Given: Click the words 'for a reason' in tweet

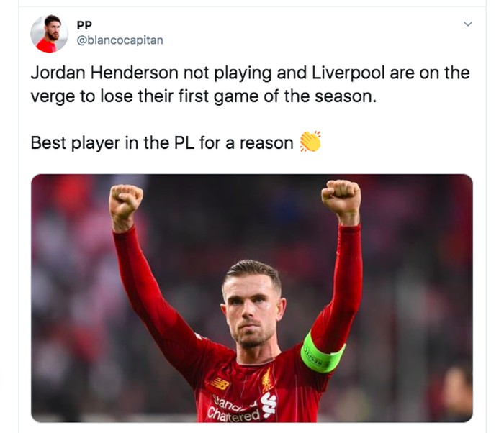Looking at the screenshot, I should [246, 143].
